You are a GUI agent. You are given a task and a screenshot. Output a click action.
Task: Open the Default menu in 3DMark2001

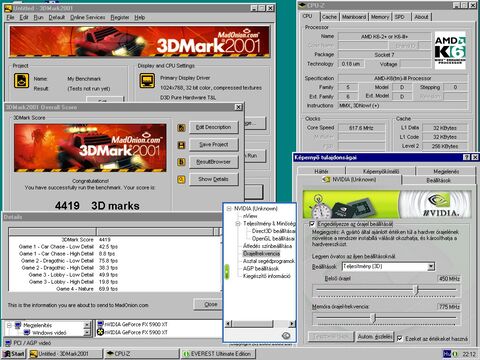tap(56, 17)
